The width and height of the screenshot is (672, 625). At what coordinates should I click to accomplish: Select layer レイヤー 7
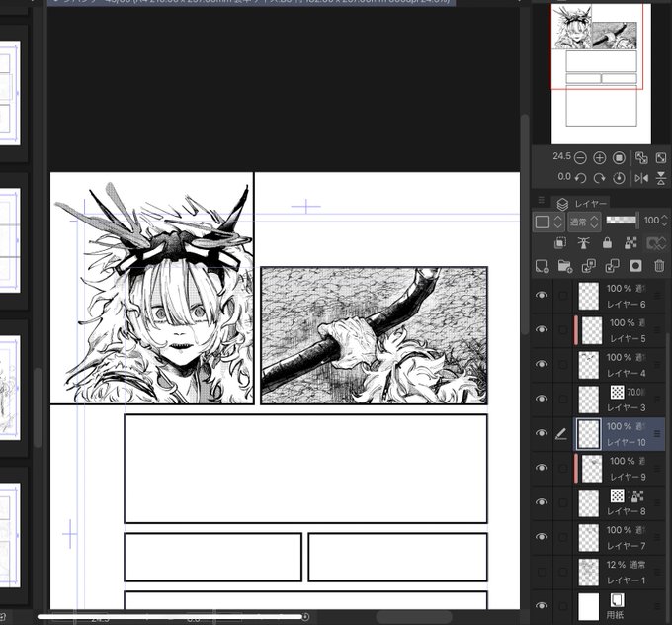click(x=620, y=538)
